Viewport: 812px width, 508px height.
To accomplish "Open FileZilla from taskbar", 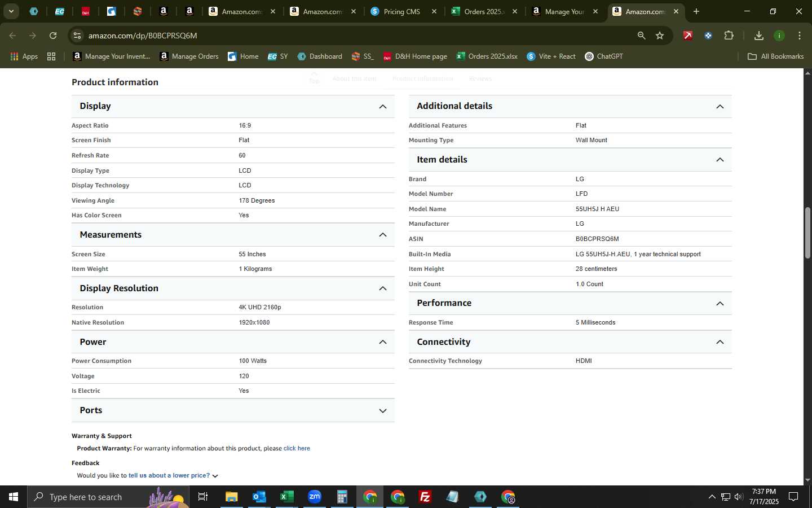I will (x=425, y=497).
